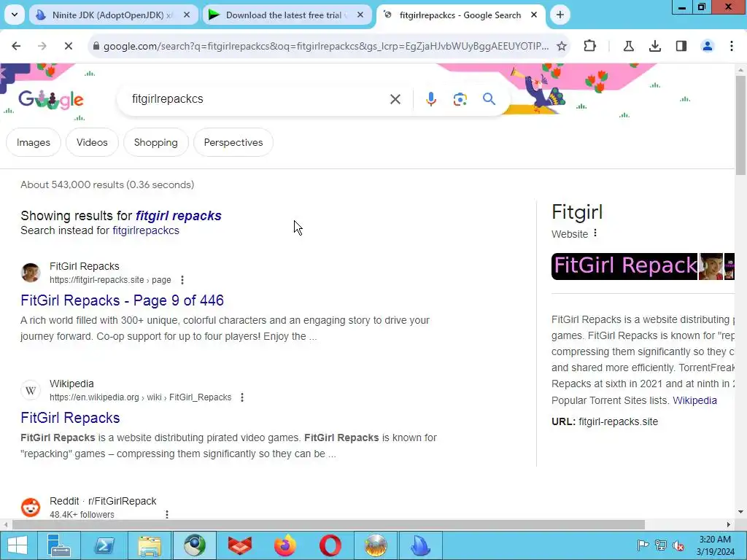
Task: Click the FitGirl Repack banner image
Action: point(624,266)
